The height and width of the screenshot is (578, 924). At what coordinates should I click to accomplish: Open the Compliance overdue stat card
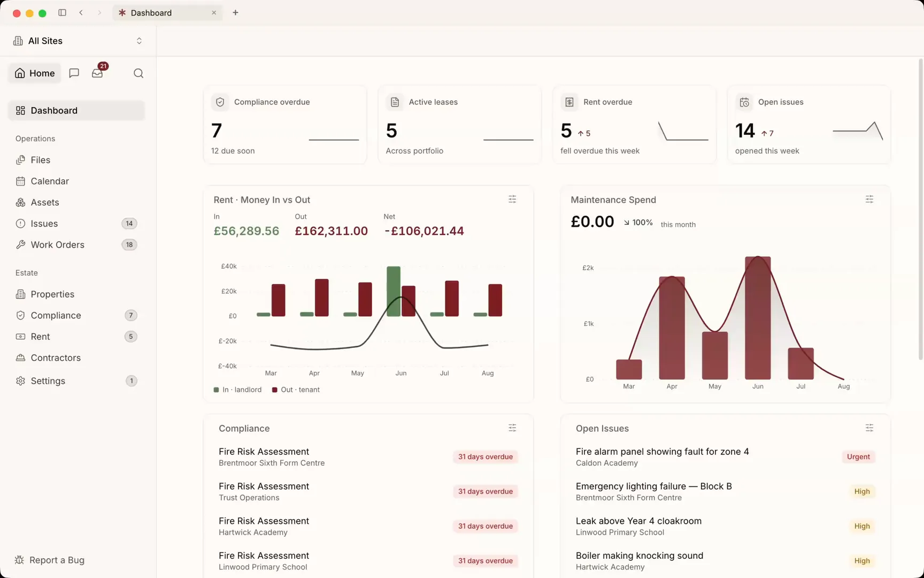click(285, 125)
